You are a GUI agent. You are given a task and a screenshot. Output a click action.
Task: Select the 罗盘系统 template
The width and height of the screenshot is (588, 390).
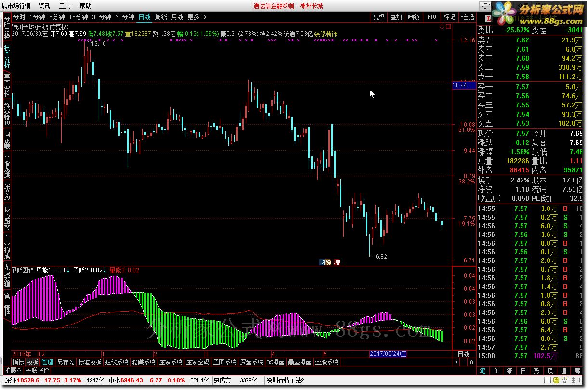pos(252,362)
